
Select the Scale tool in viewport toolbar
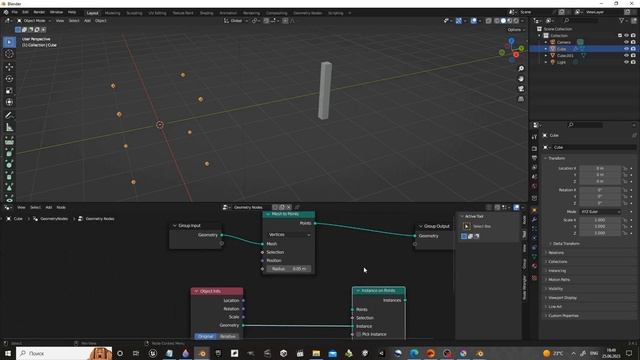pyautogui.click(x=9, y=91)
